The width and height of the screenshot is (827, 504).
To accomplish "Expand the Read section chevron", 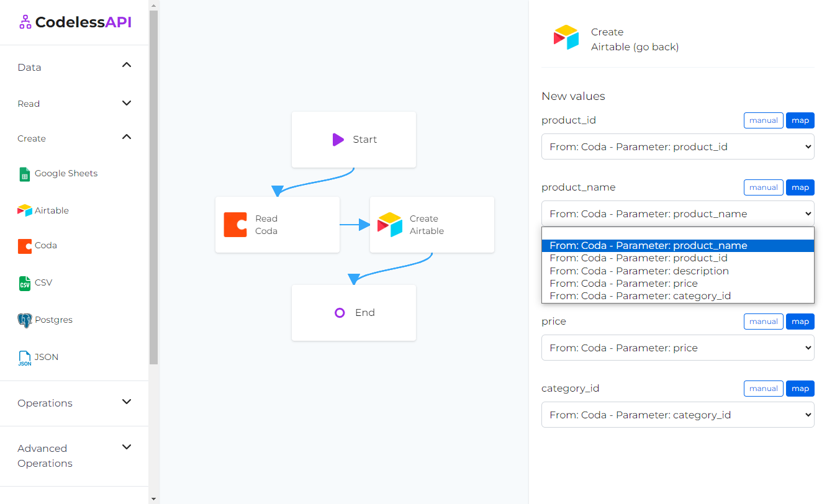I will pos(127,103).
